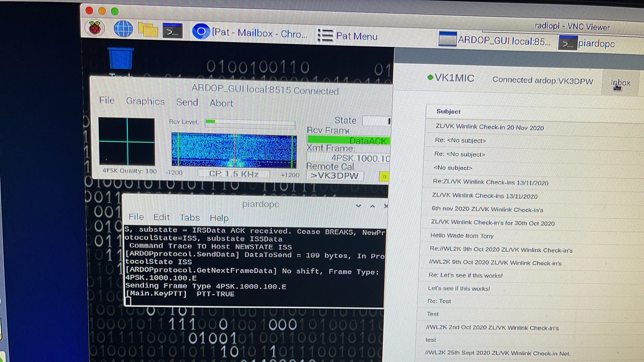This screenshot has width=644, height=362.
Task: Click the Xmt Frame 4PSK.1000.100 field
Action: click(x=349, y=158)
